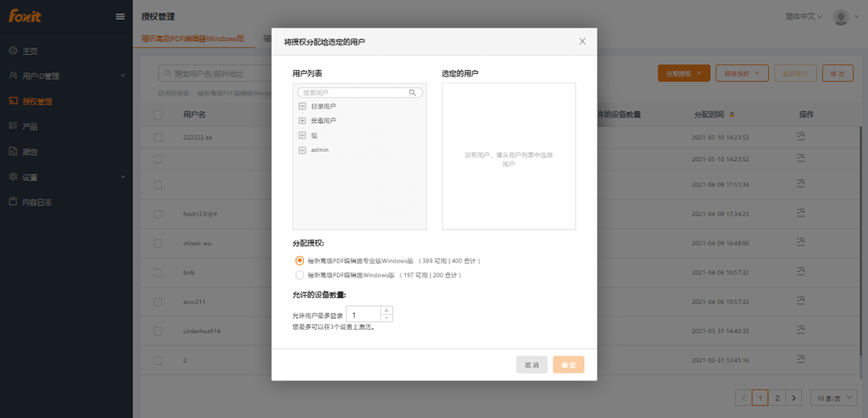Expand admin tree node

(302, 150)
